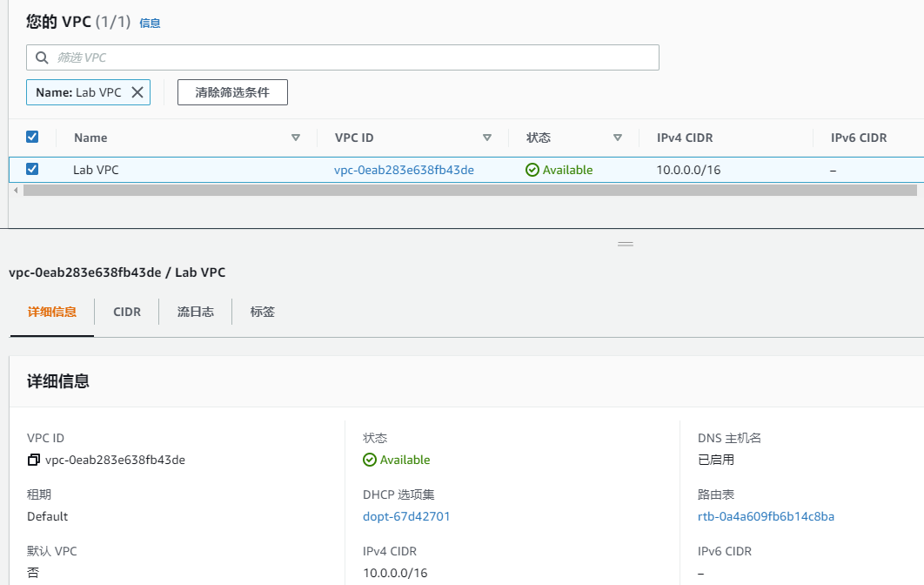Switch to the 流日志 tab

196,312
